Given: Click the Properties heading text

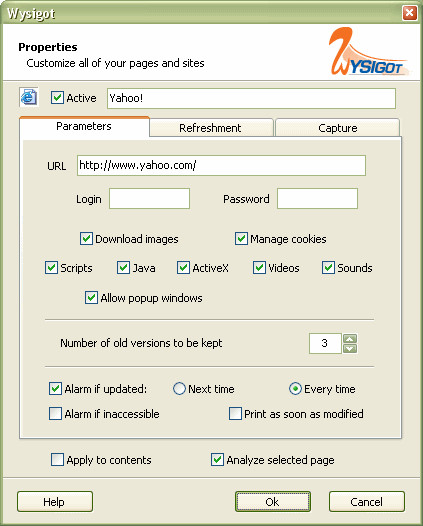Looking at the screenshot, I should coord(48,47).
